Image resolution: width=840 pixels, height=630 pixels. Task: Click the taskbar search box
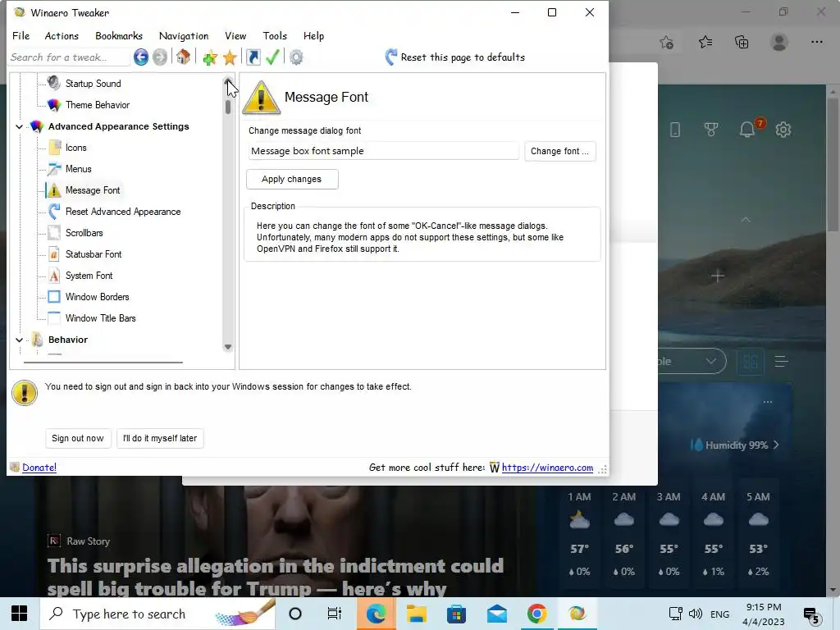click(x=157, y=614)
